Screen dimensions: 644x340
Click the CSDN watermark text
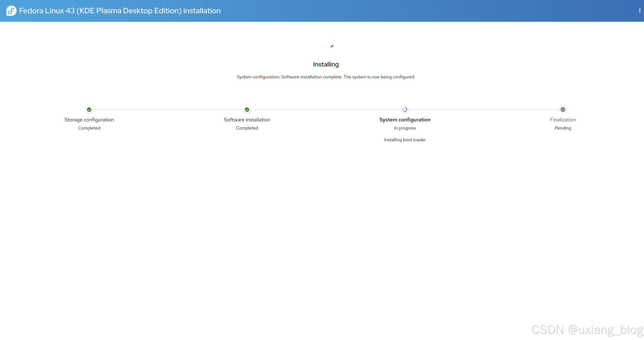tap(587, 330)
